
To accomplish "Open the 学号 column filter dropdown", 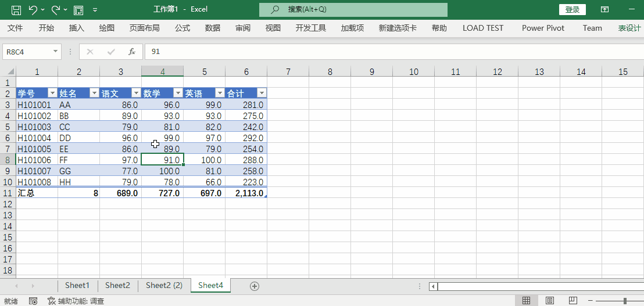I will coord(52,93).
